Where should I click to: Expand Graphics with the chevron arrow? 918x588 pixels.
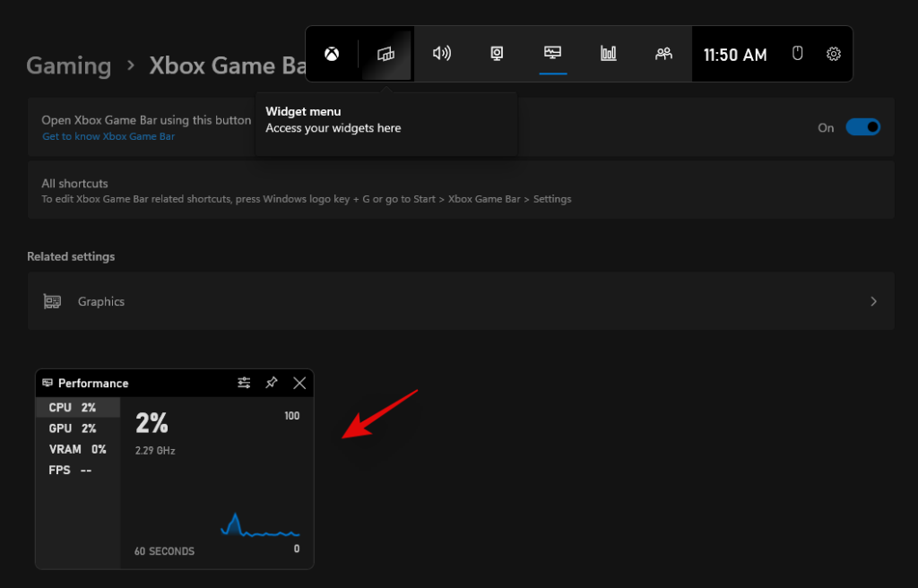[873, 301]
